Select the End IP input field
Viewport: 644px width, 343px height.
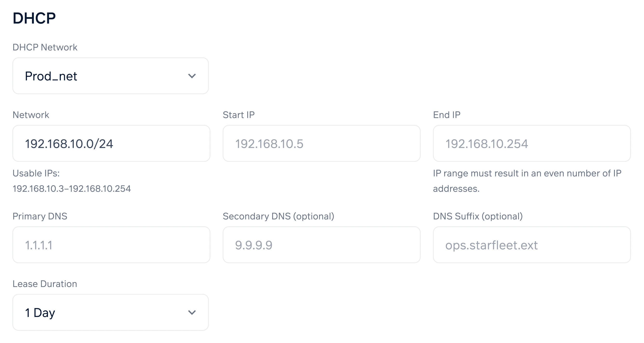532,143
